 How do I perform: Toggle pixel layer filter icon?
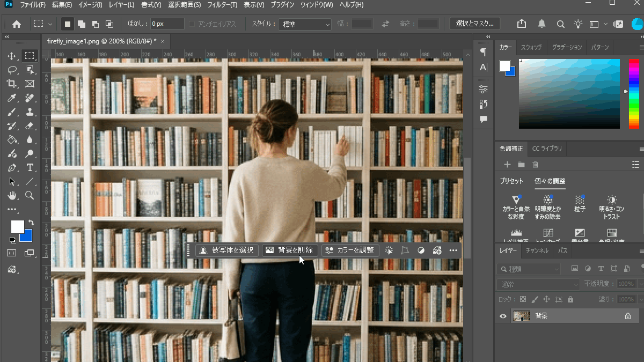(575, 268)
